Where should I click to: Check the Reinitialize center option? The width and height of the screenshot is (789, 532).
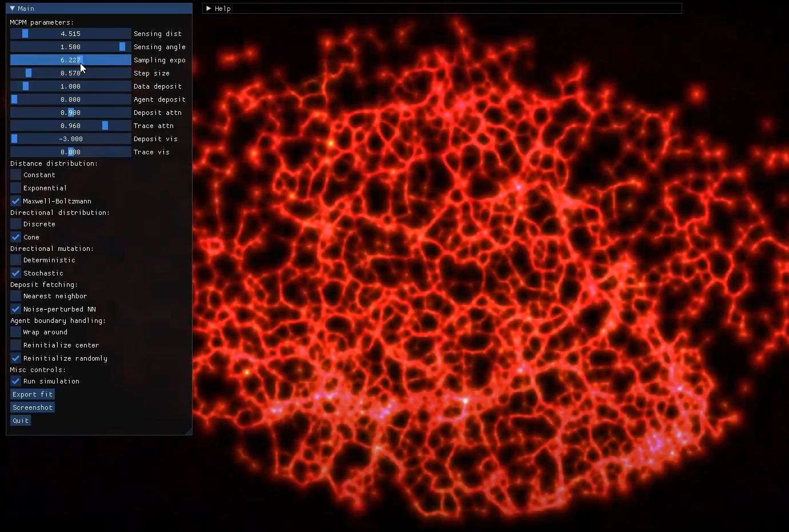click(x=16, y=345)
